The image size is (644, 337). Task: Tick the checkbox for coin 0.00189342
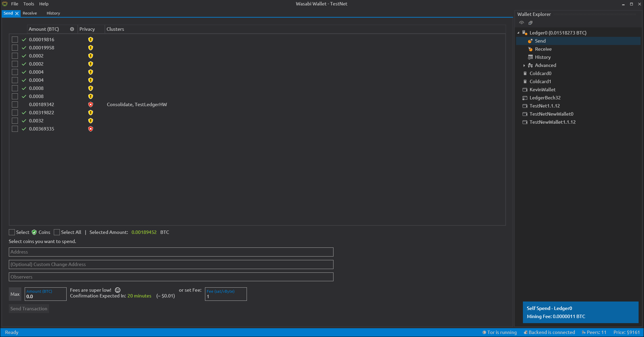(15, 104)
